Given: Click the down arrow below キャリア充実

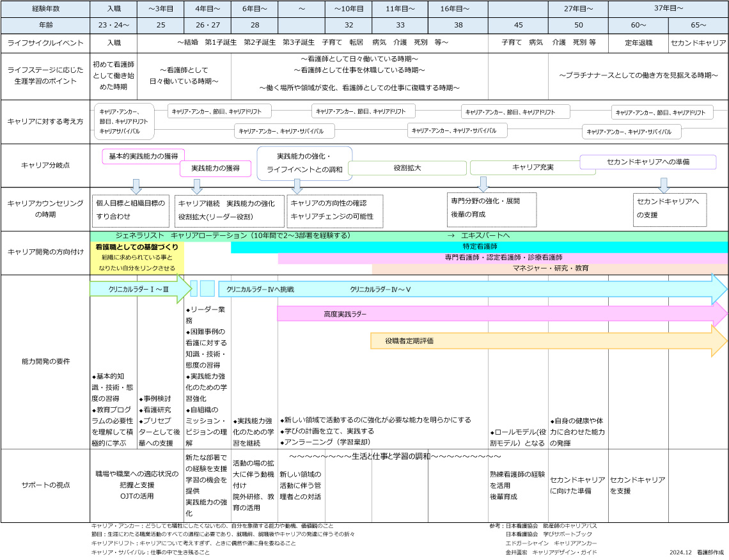Looking at the screenshot, I should pyautogui.click(x=483, y=184).
